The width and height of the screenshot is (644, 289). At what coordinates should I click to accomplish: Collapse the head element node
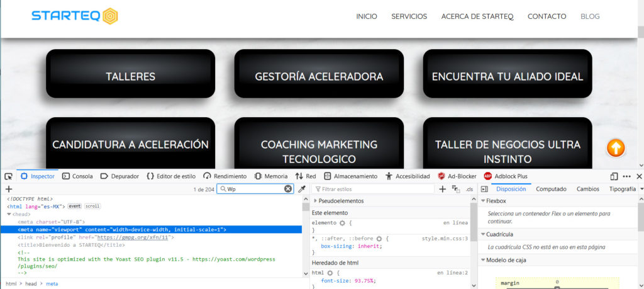point(9,214)
